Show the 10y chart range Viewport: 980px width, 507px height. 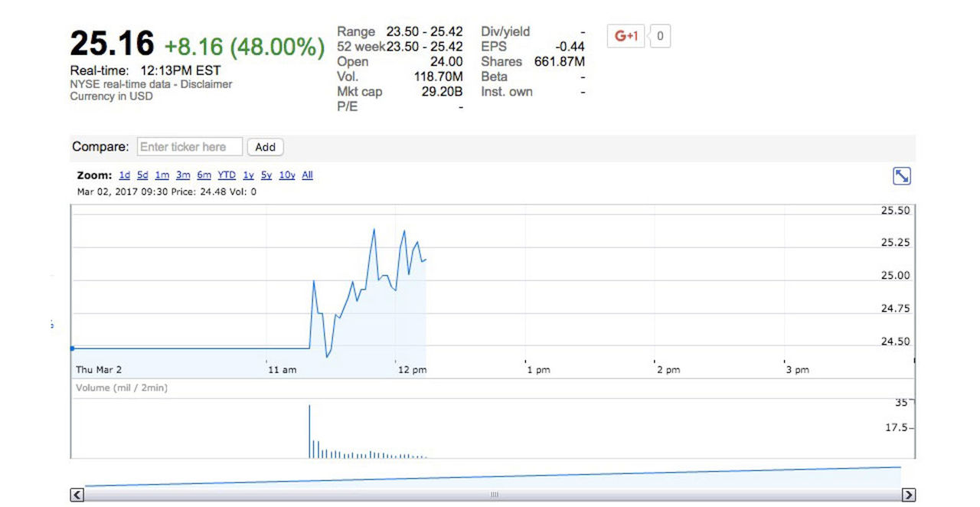pyautogui.click(x=287, y=175)
